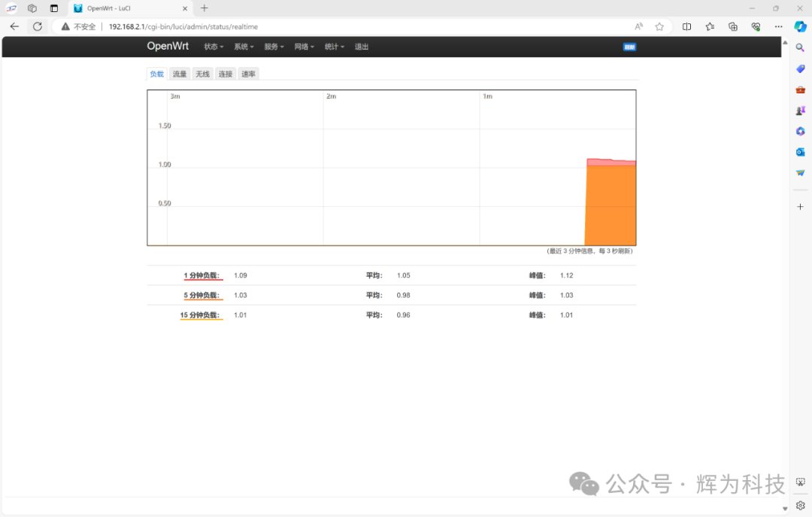Image resolution: width=812 pixels, height=517 pixels.
Task: Open the Outlook icon in the sidebar
Action: coord(800,151)
